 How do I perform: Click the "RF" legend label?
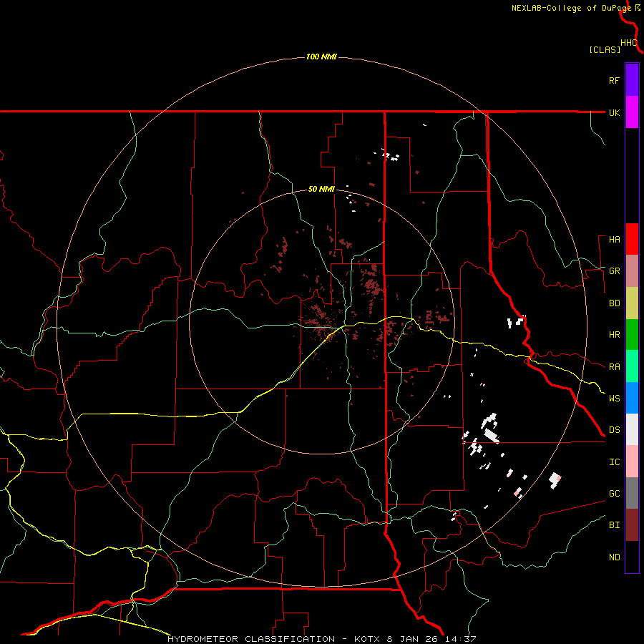[x=614, y=80]
